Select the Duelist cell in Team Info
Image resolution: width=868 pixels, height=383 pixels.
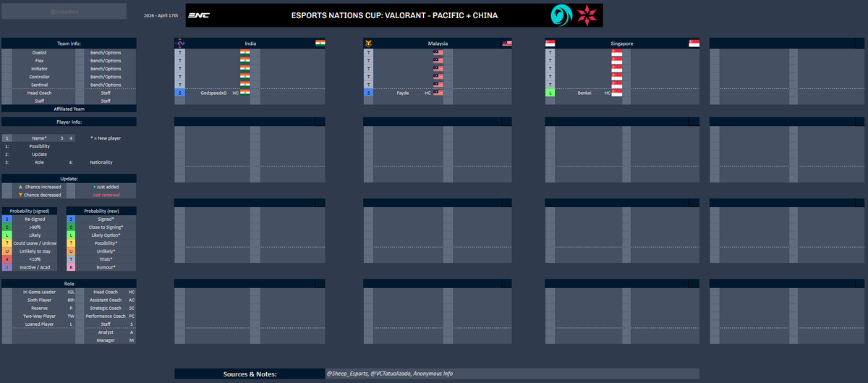[40, 53]
